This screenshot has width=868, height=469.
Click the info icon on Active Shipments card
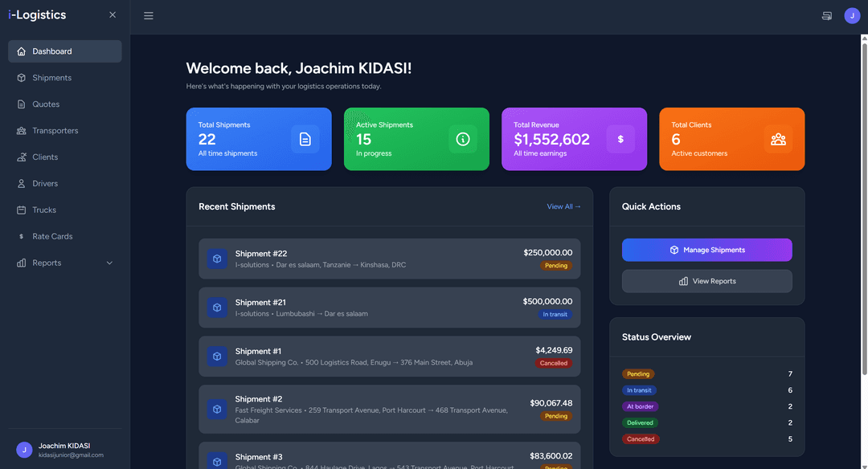pos(463,139)
